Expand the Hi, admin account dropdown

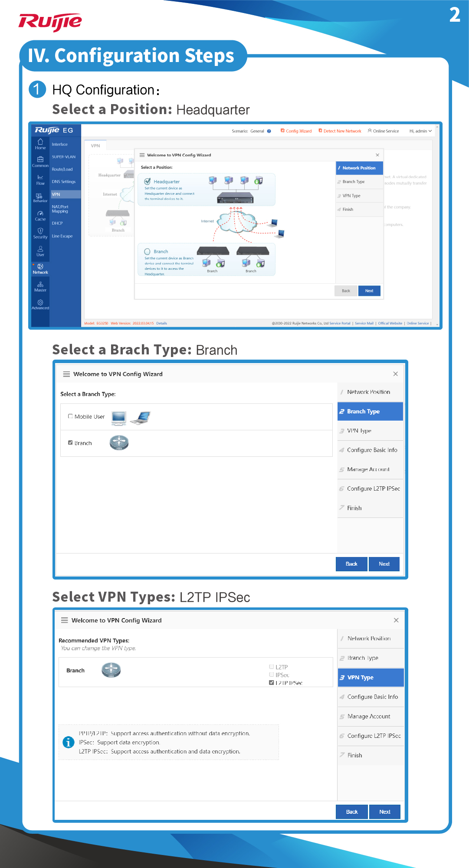click(420, 131)
